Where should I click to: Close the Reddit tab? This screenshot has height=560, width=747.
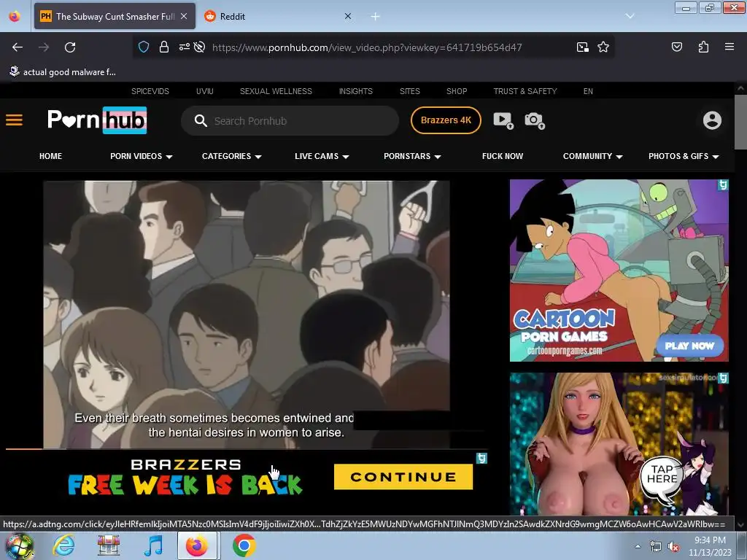coord(348,16)
